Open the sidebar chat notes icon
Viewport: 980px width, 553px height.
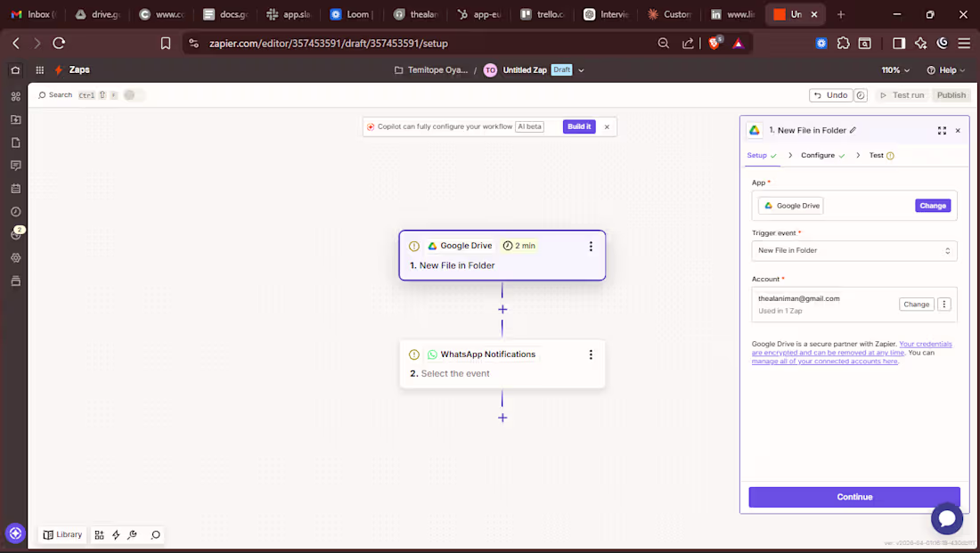[16, 166]
